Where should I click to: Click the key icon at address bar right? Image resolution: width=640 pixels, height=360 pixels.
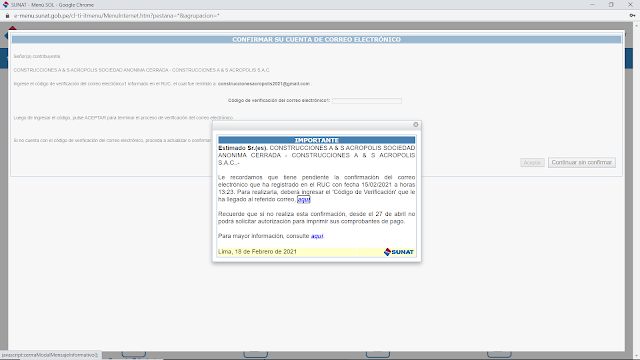(x=632, y=16)
